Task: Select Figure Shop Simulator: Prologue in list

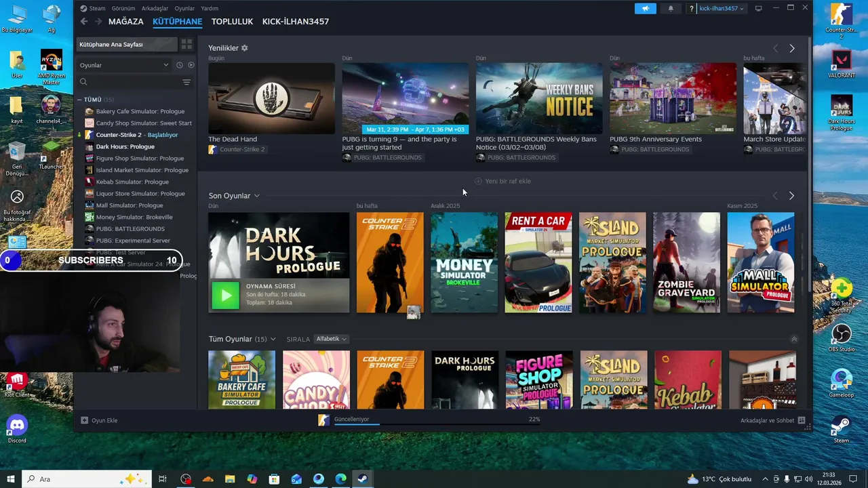Action: click(140, 158)
